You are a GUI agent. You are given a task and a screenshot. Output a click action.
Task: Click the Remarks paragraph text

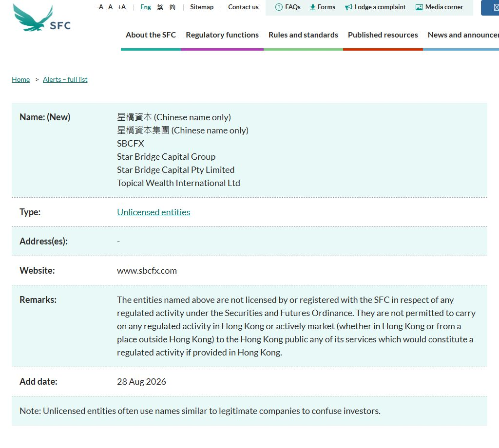(296, 326)
